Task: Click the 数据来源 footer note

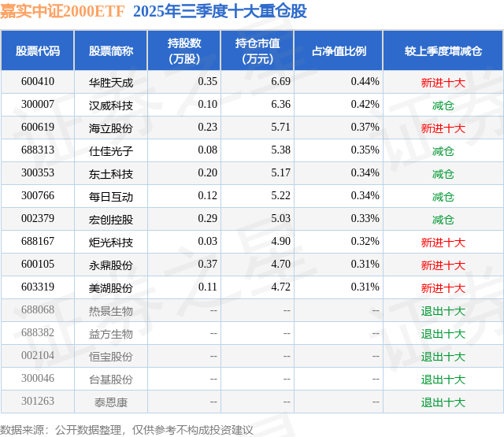Action: point(127,430)
